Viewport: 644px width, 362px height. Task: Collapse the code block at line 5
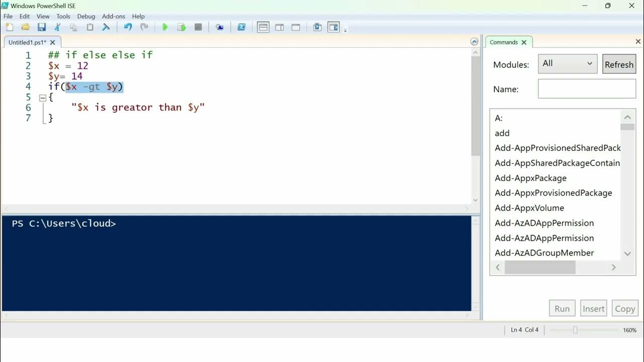pyautogui.click(x=43, y=98)
